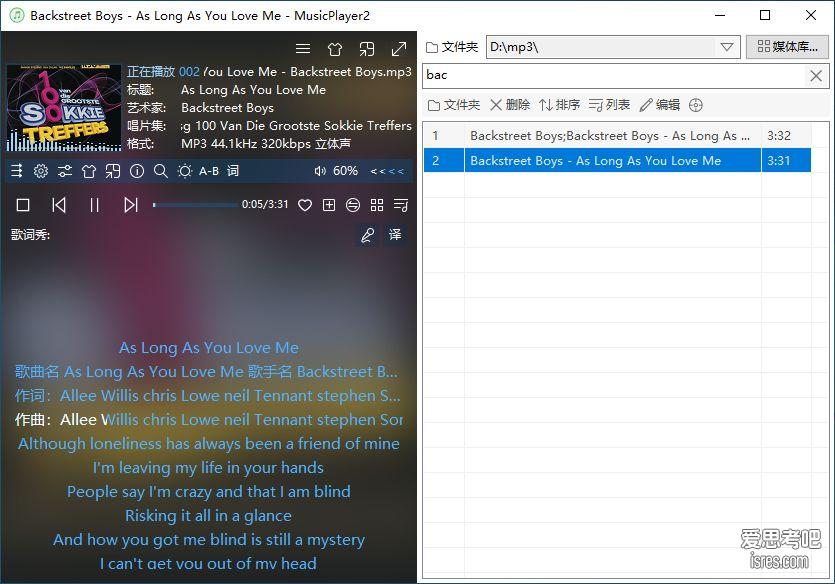Open the 排序 sort menu
Image resolution: width=835 pixels, height=584 pixels.
tap(559, 105)
